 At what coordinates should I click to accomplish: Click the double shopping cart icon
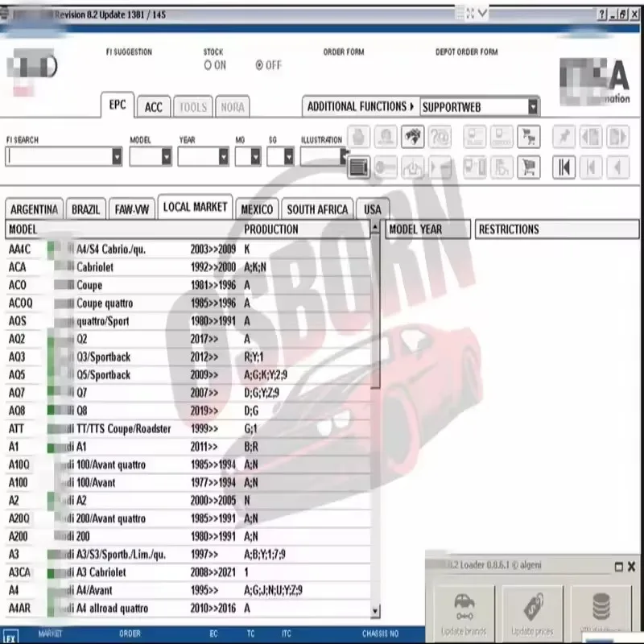(529, 137)
